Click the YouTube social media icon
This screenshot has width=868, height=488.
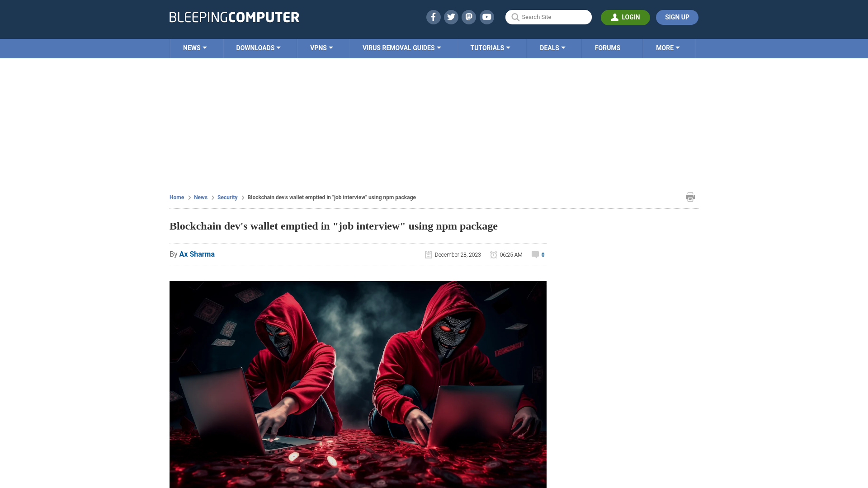pos(487,17)
